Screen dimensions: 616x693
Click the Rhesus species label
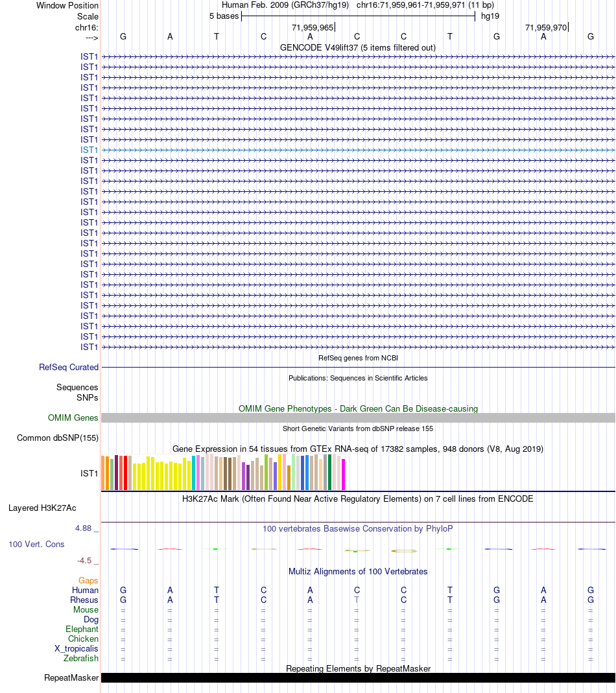pos(84,600)
